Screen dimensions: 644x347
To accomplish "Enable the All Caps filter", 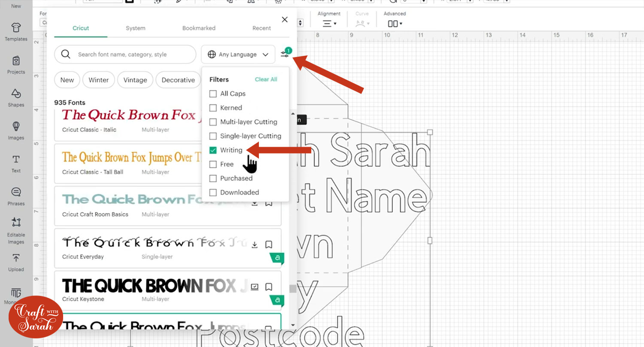I will (213, 94).
